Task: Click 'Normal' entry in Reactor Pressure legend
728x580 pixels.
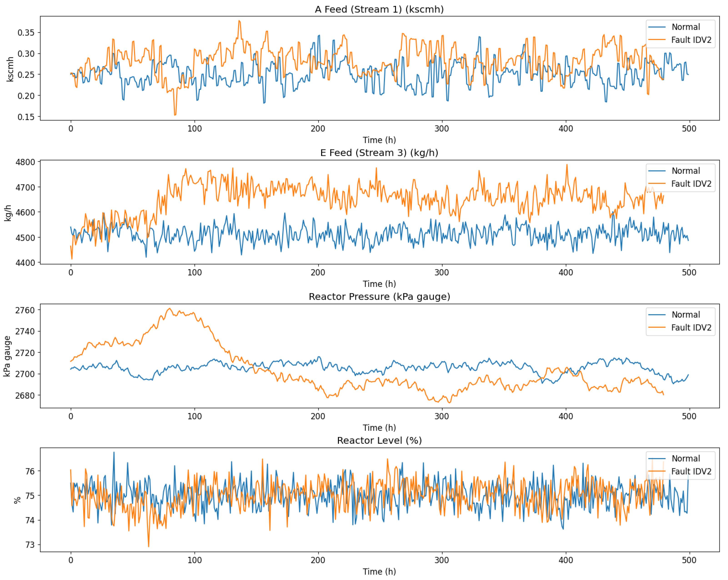Action: [685, 315]
